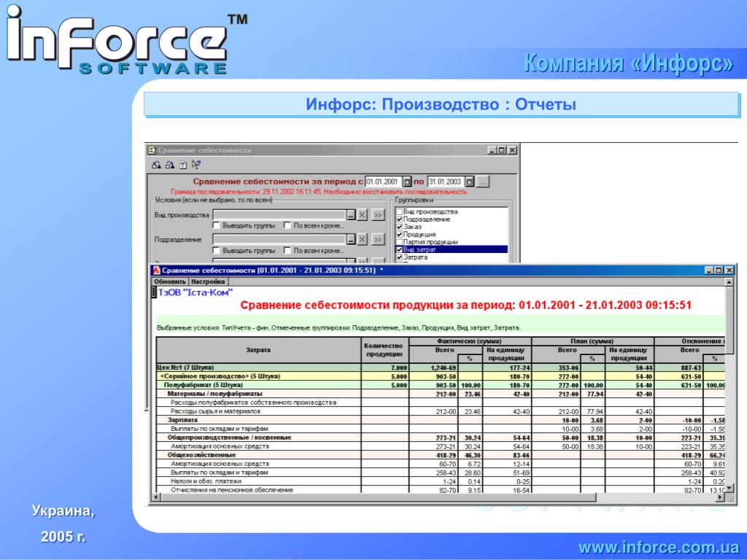Image resolution: width=747 pixels, height=560 pixels.
Task: Open calendar picker beside end date 31.01.2003
Action: click(x=469, y=182)
